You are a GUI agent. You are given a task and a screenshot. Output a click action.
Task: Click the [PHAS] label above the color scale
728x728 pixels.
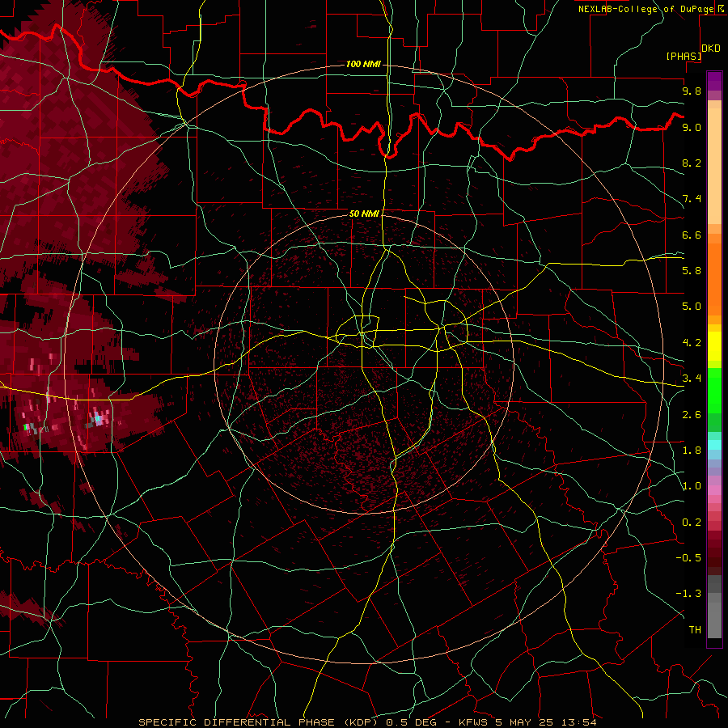[684, 56]
